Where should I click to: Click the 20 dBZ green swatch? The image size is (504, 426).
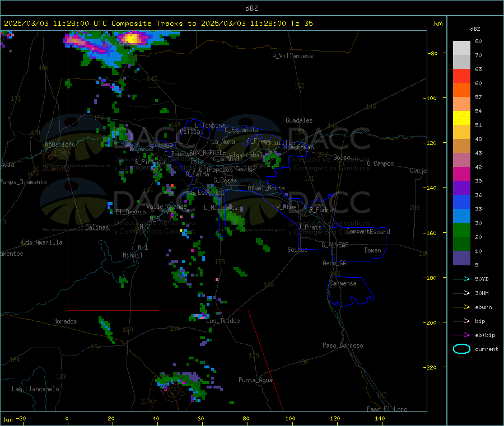[x=461, y=230]
